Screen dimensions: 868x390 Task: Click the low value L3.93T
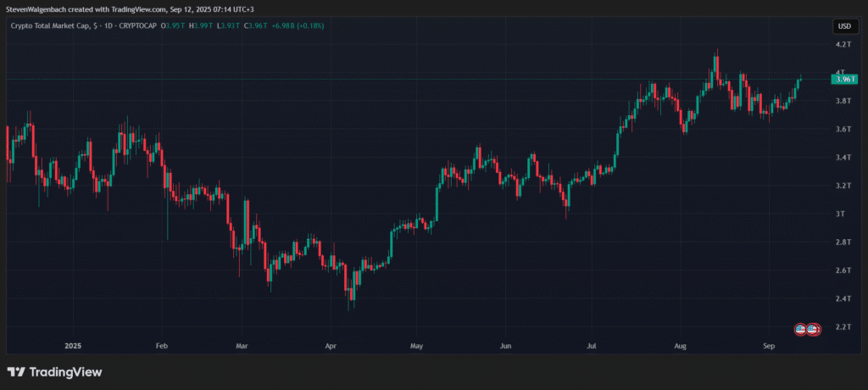[227, 25]
